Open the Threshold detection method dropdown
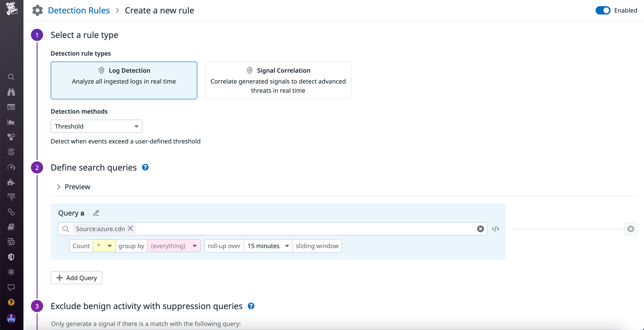Viewport: 644px width, 330px height. pyautogui.click(x=96, y=126)
